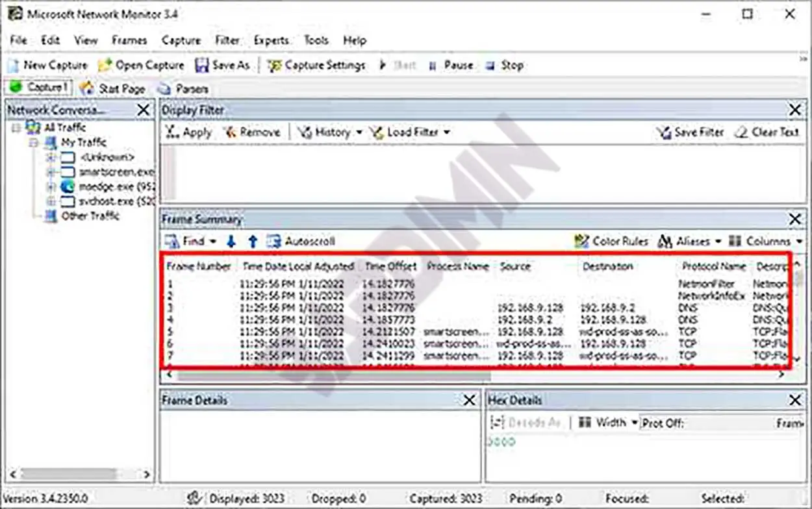Viewport: 812px width, 509px height.
Task: Click Clear Text in Display Filter
Action: click(x=767, y=132)
